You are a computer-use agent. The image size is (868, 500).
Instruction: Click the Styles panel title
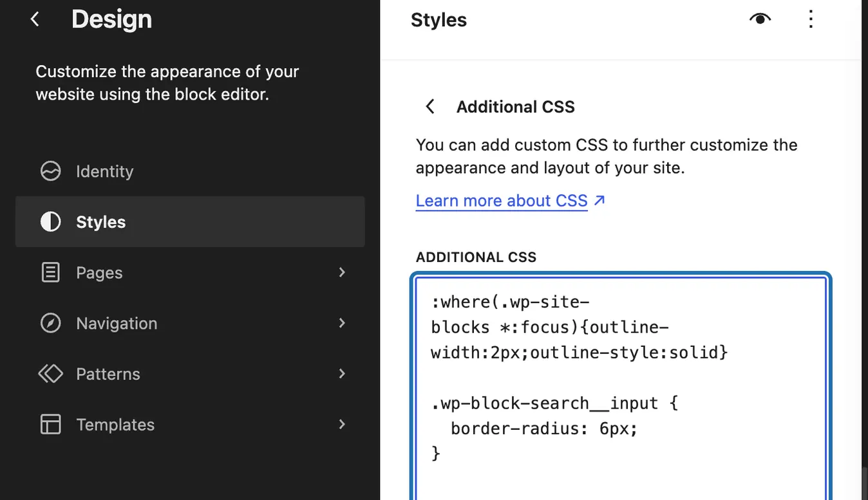coord(439,20)
